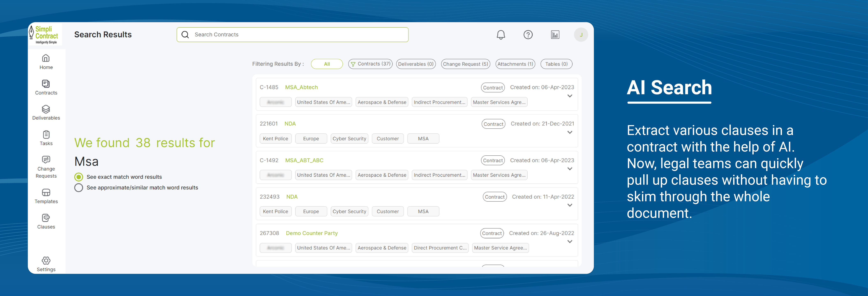Click the notifications bell icon
868x296 pixels.
[x=501, y=35]
